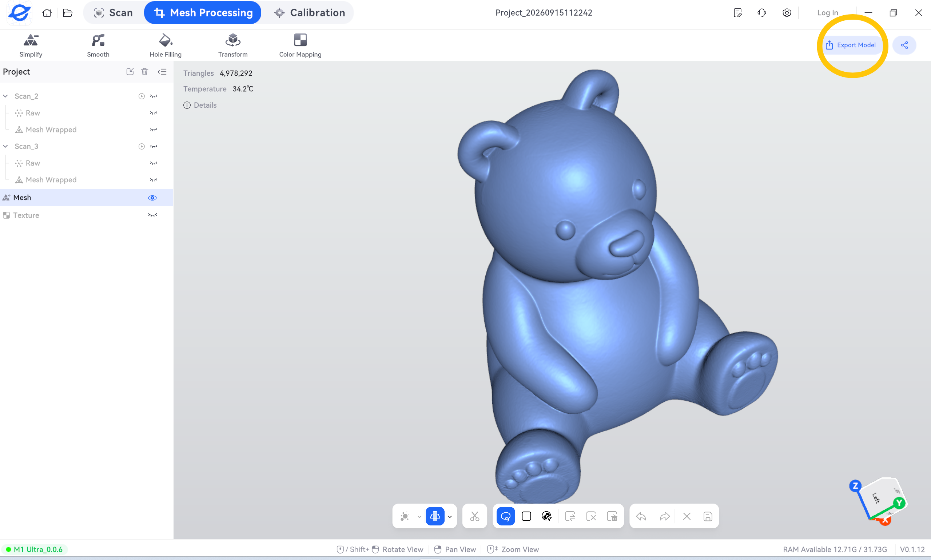Collapse the Scan_2 tree node
The width and height of the screenshot is (931, 560).
[x=5, y=96]
